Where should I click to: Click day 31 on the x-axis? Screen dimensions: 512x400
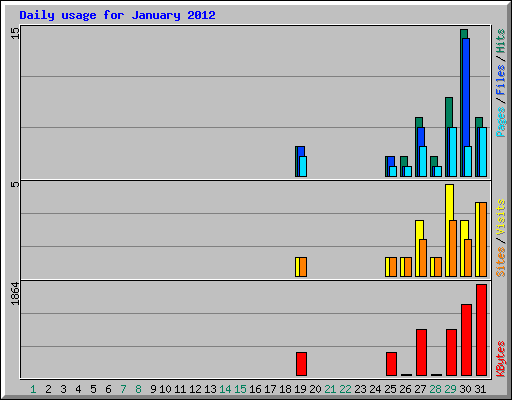coord(480,389)
